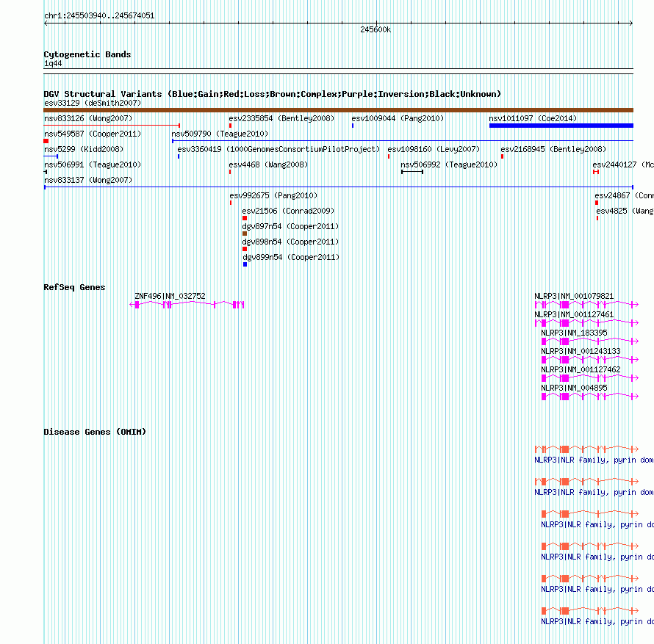This screenshot has width=654, height=644.
Task: Click esv4825 variant label
Action: 625,211
